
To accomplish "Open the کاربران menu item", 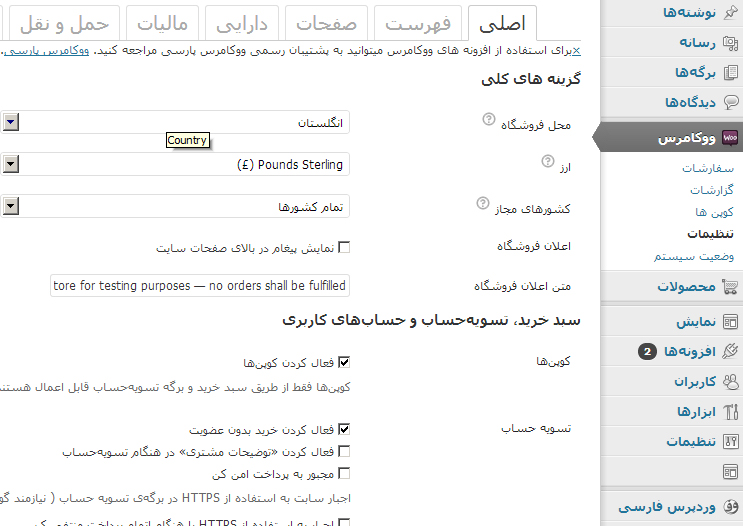I will coord(695,382).
